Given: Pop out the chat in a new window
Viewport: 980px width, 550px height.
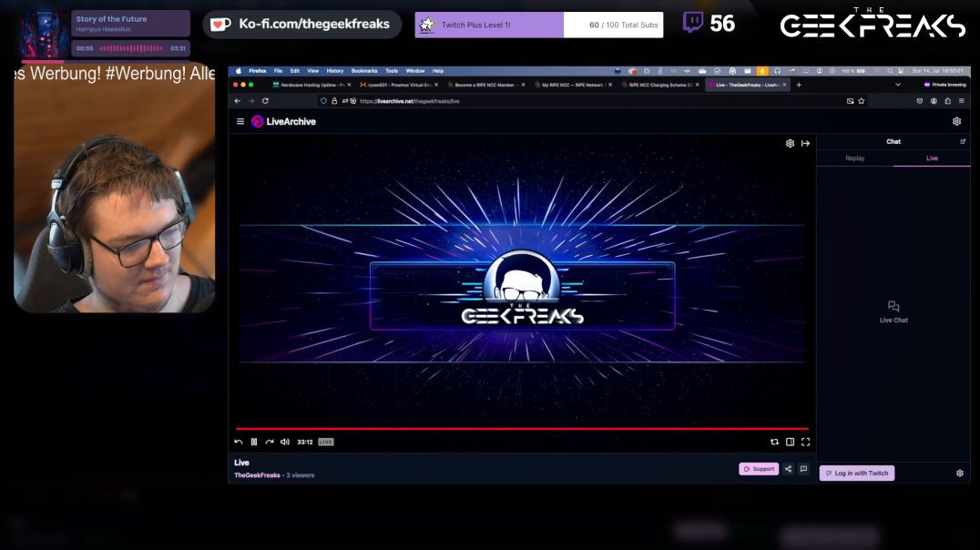Looking at the screenshot, I should pos(963,142).
